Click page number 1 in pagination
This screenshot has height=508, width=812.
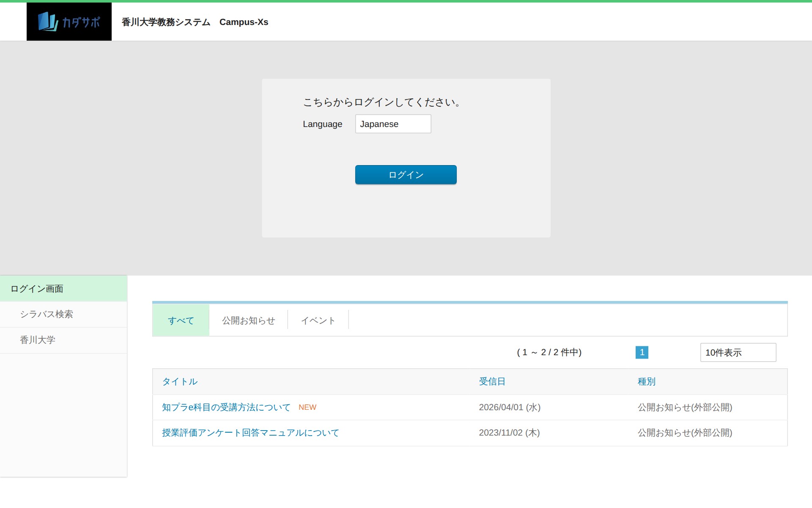642,352
